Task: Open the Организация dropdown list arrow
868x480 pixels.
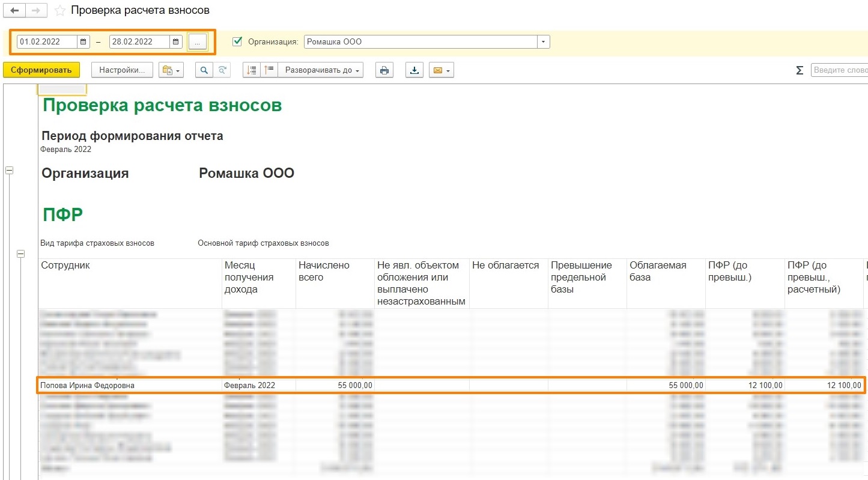Action: pos(544,42)
